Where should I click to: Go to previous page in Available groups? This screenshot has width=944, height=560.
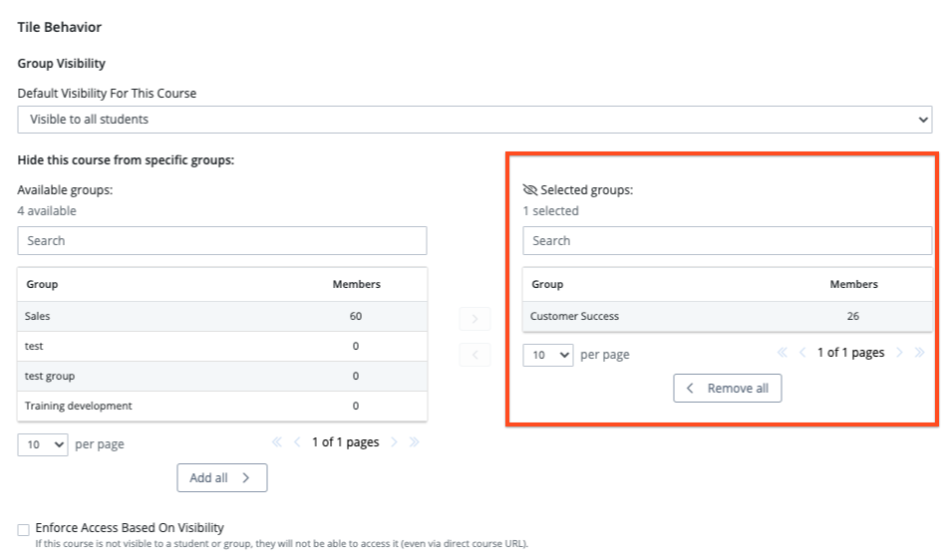pos(296,443)
